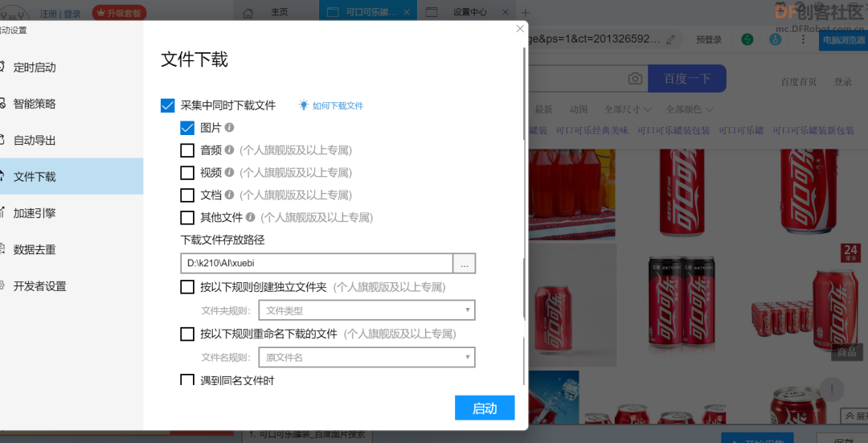Viewport: 868px width, 443px height.
Task: Open related search 可口可乐经典美味
Action: [x=592, y=131]
